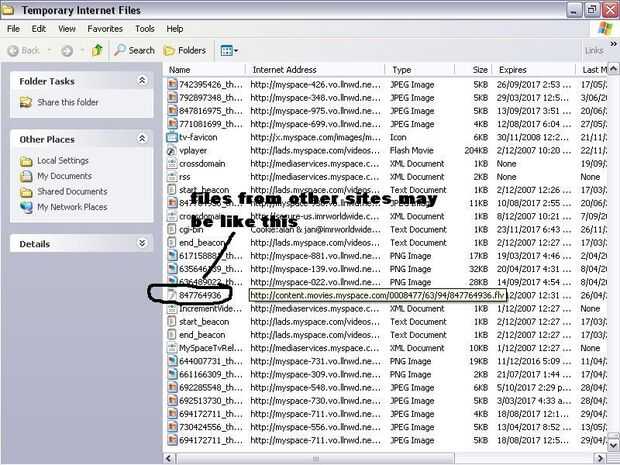Select the crossdomain XML file icon under vplayer

tap(172, 164)
